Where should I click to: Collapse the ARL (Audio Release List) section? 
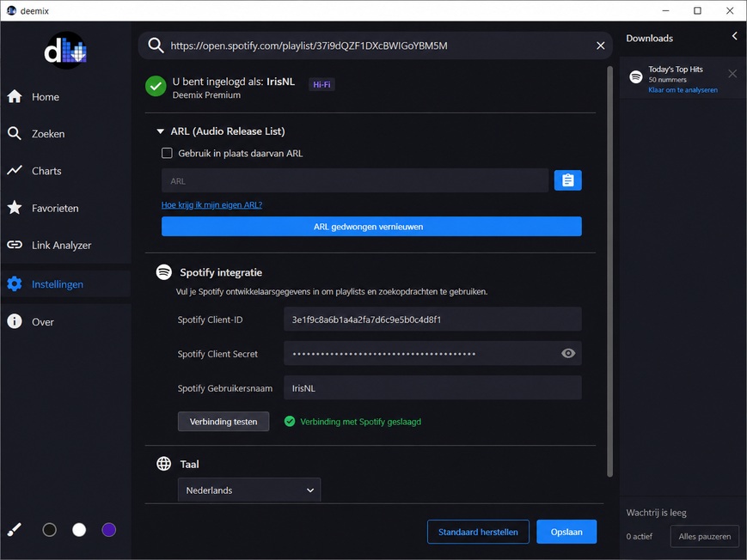[x=161, y=131]
